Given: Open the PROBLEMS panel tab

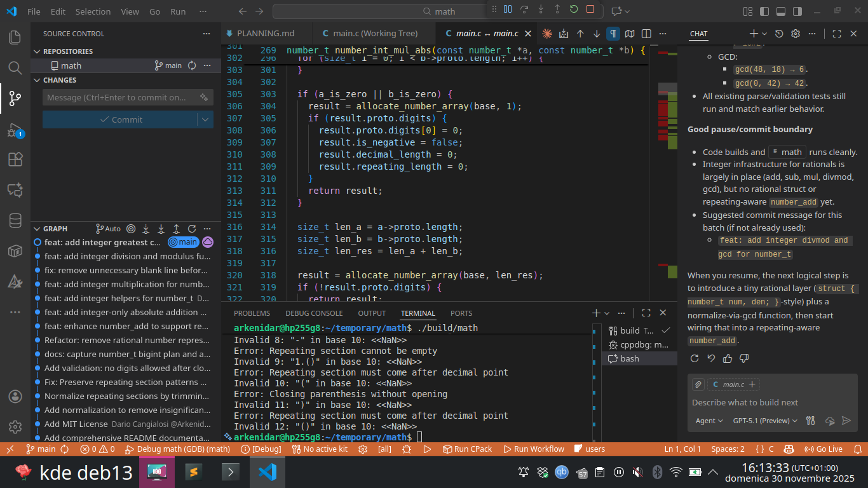Looking at the screenshot, I should [x=252, y=313].
